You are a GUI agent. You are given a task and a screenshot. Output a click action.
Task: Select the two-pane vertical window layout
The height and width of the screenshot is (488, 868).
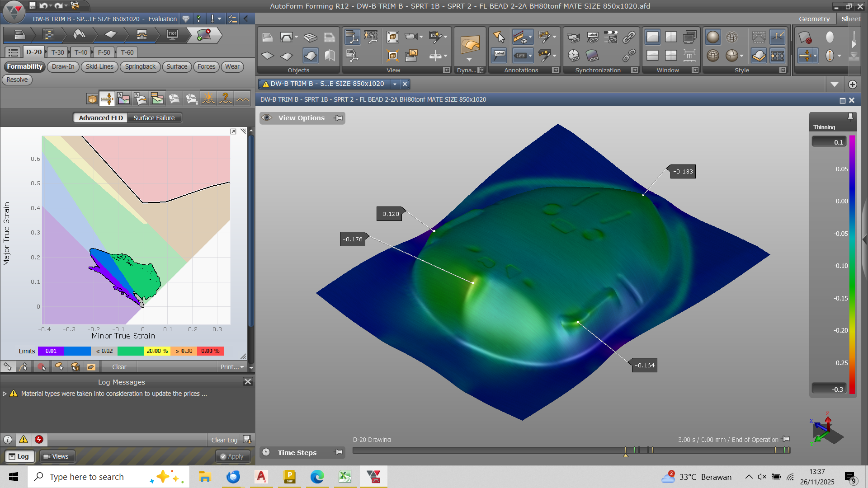[x=671, y=37]
